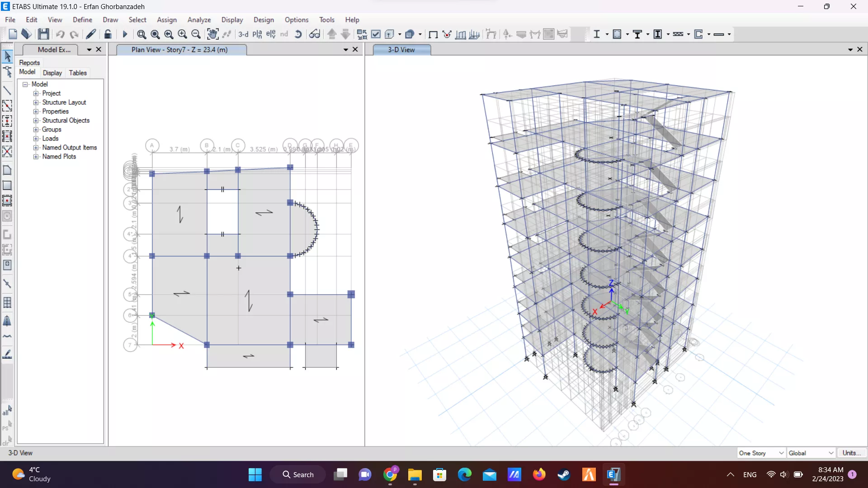Click the Set Display Options checkbox icon
Screen dimensions: 868x488
(376, 34)
